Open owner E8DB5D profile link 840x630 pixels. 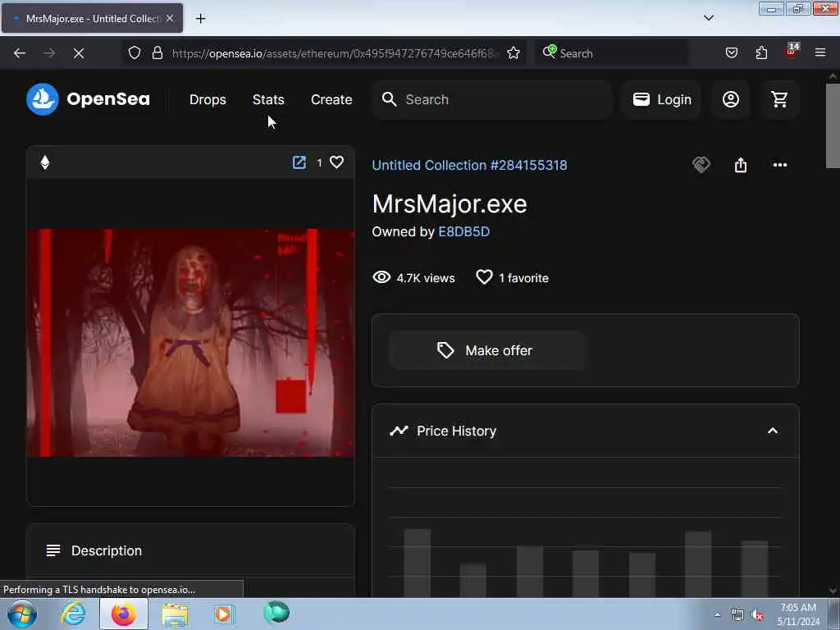point(464,231)
